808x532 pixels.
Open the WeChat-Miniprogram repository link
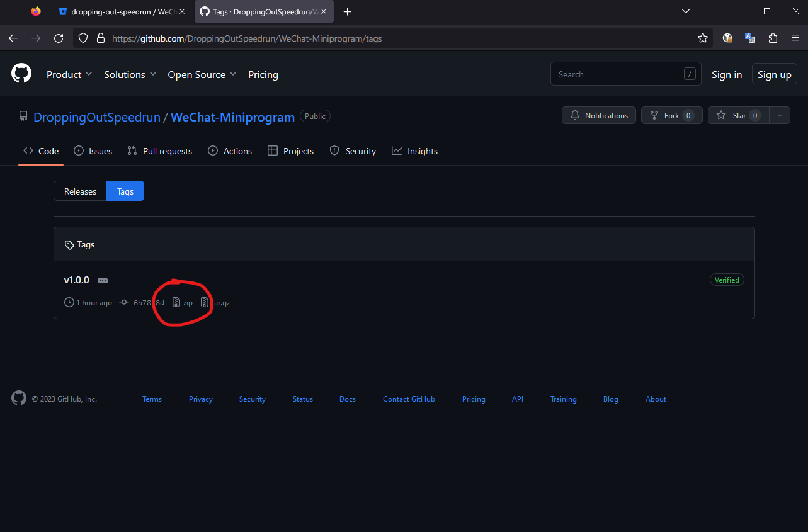point(232,117)
